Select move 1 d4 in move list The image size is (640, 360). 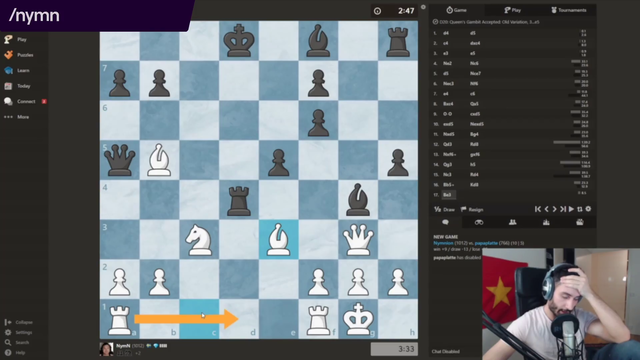coord(446,33)
